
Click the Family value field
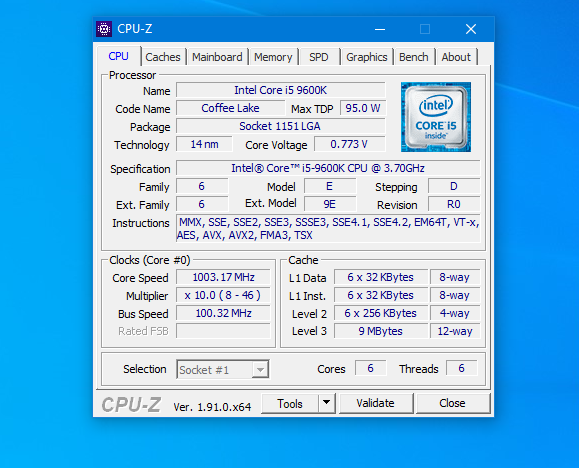(x=202, y=186)
